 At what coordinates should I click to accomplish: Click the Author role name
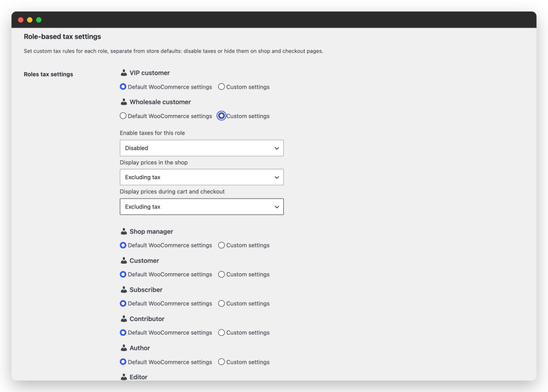[x=140, y=348]
